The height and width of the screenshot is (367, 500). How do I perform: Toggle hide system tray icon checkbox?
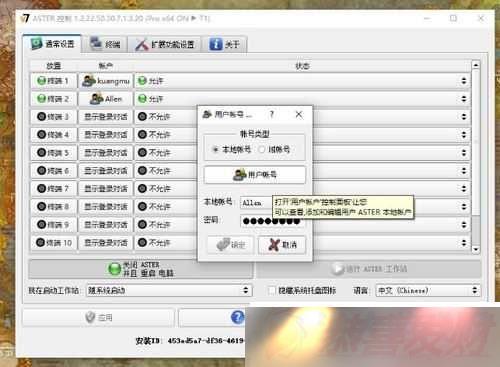point(272,291)
